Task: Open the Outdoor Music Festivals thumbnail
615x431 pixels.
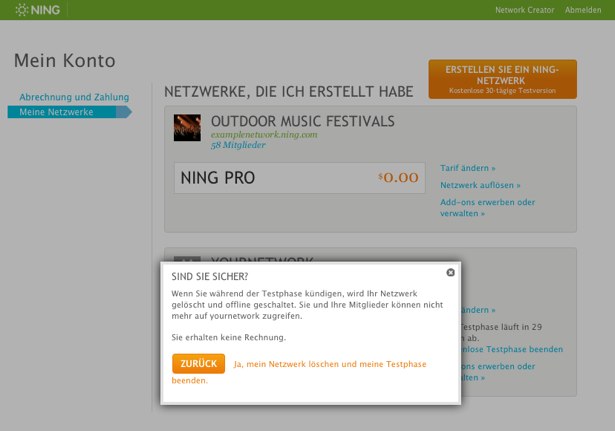Action: 187,128
